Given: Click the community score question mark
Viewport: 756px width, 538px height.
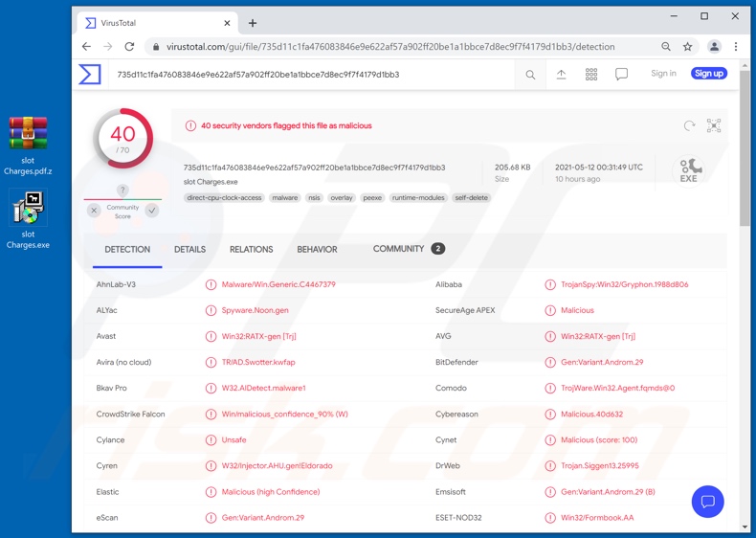Looking at the screenshot, I should 122,191.
